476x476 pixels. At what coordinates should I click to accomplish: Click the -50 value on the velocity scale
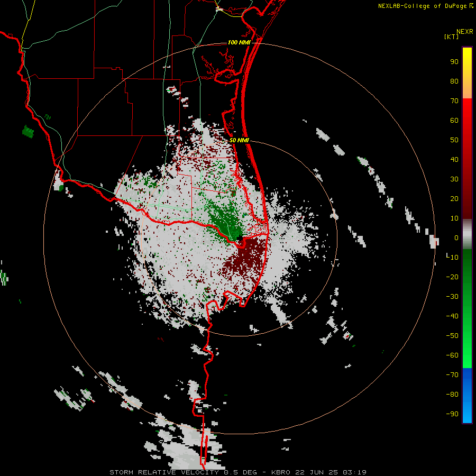(452, 336)
